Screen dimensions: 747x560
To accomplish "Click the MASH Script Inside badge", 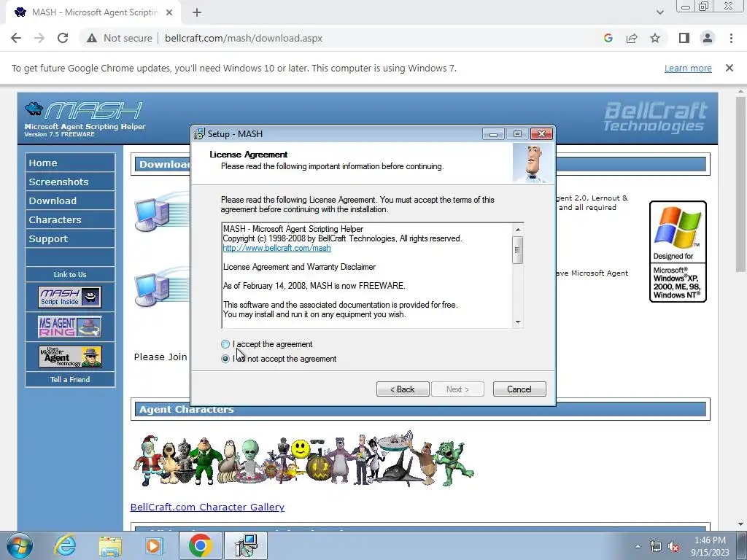I will click(x=70, y=297).
